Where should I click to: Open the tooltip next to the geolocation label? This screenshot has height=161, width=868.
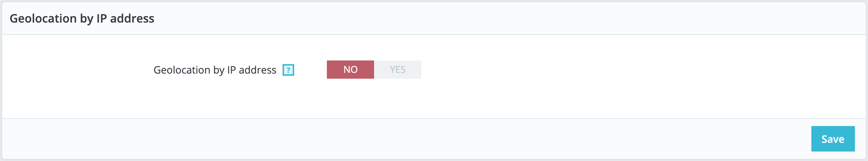[x=288, y=70]
